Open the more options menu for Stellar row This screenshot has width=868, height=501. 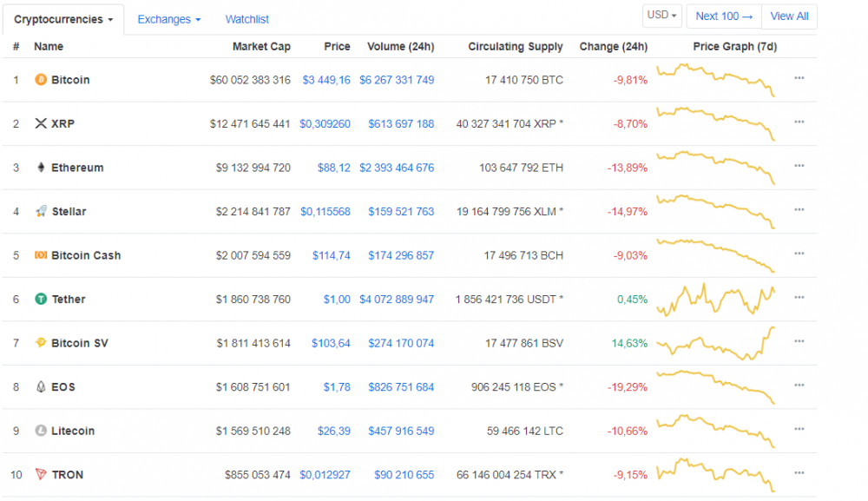pyautogui.click(x=799, y=210)
